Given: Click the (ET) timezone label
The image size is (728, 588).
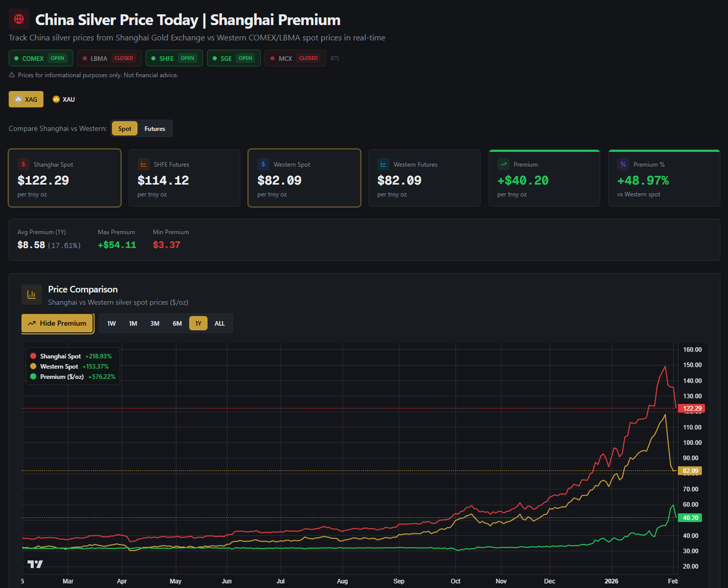Looking at the screenshot, I should pyautogui.click(x=335, y=58).
